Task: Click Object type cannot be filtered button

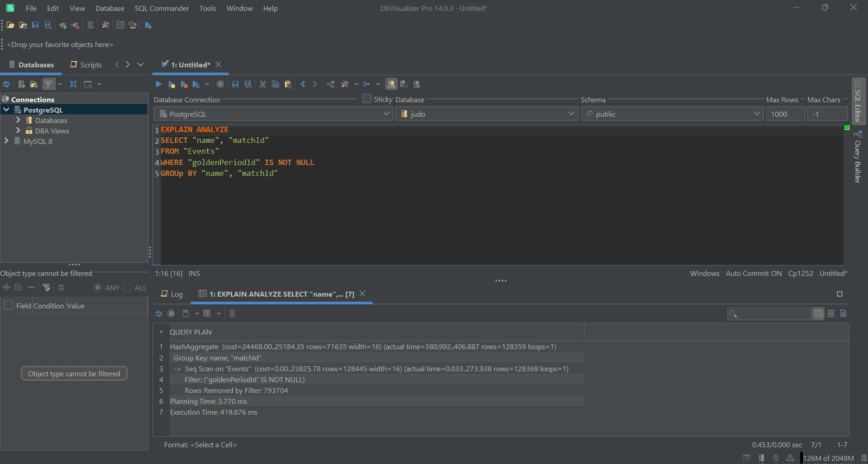Action: pyautogui.click(x=74, y=373)
